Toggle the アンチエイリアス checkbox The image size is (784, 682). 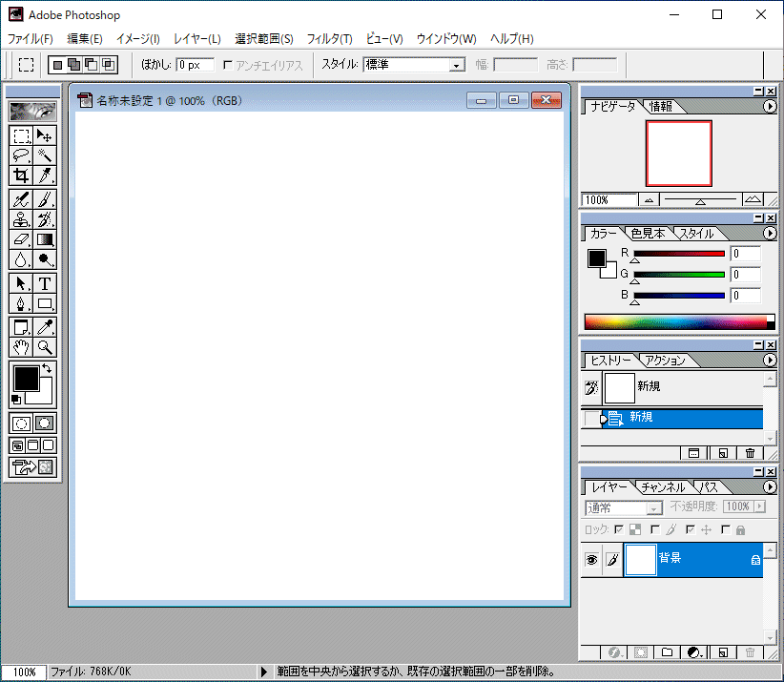pos(226,65)
